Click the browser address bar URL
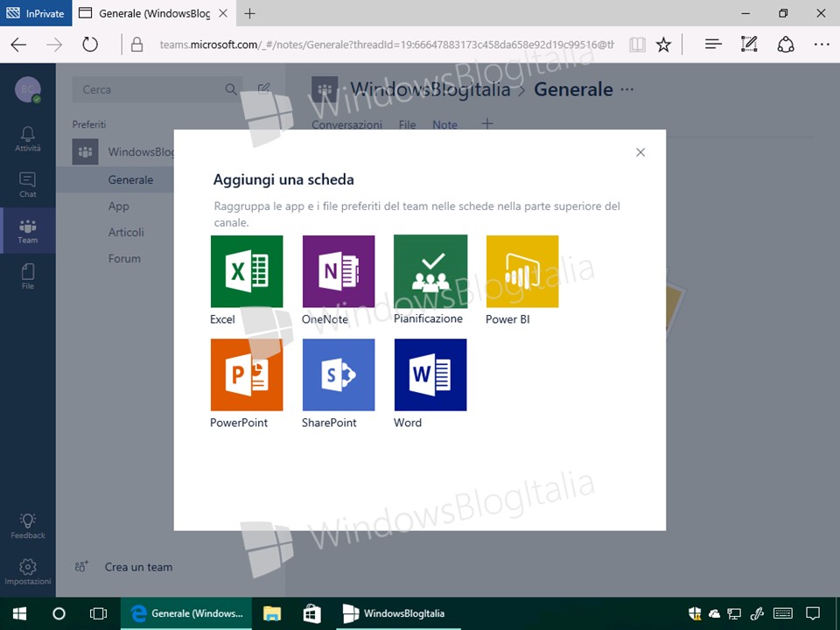This screenshot has width=840, height=630. (386, 45)
